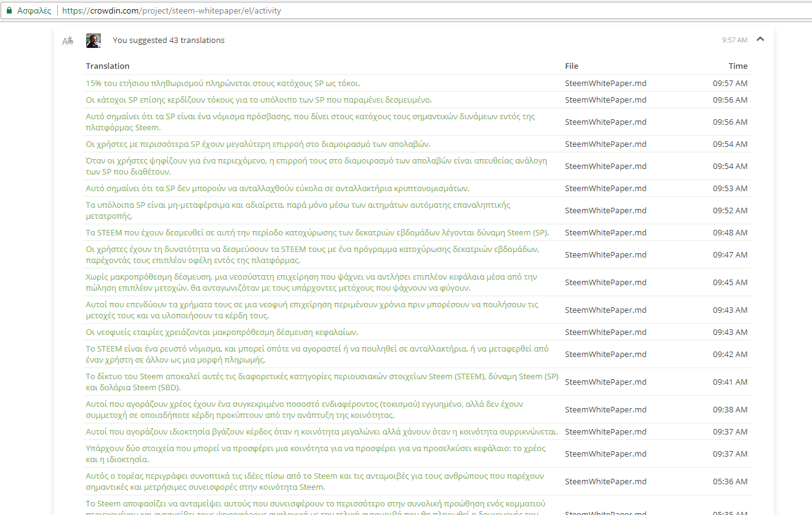Viewport: 812px width, 515px height.
Task: Click the 9:57 AM activity timestamp
Action: (735, 40)
